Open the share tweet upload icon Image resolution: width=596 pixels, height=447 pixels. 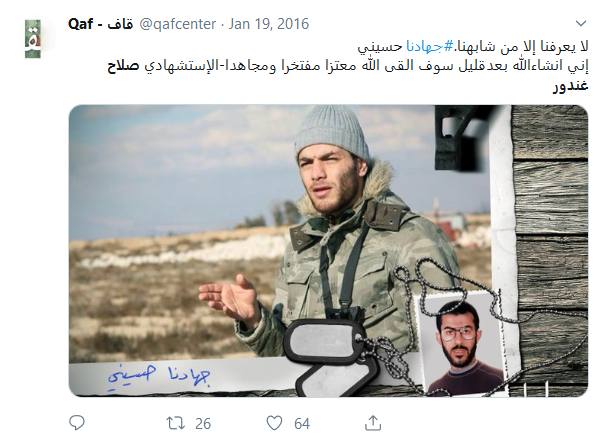pyautogui.click(x=373, y=423)
